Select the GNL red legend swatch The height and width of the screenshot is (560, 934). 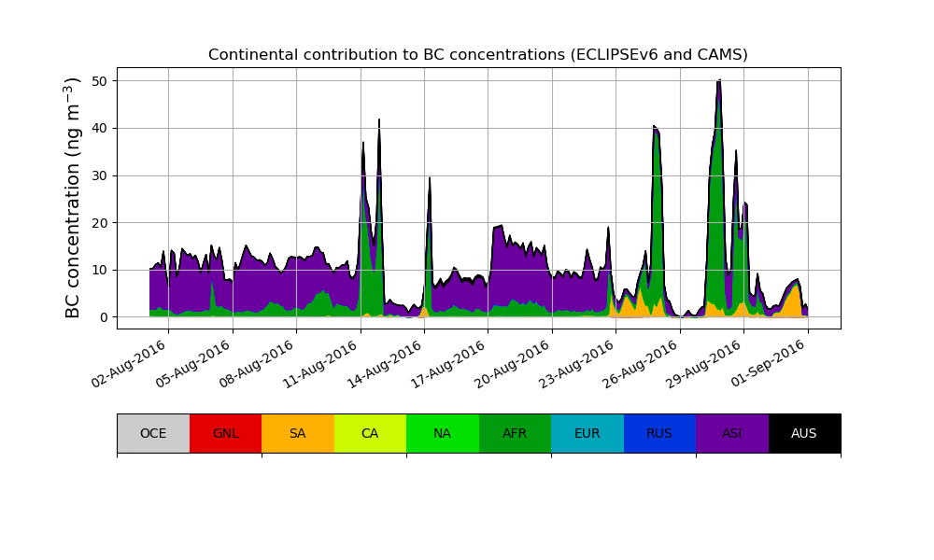click(226, 433)
